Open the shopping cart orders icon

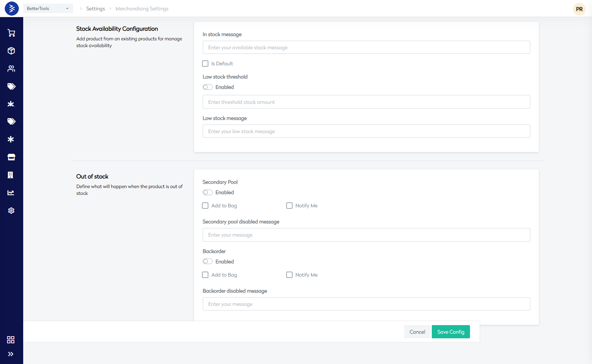coord(11,33)
